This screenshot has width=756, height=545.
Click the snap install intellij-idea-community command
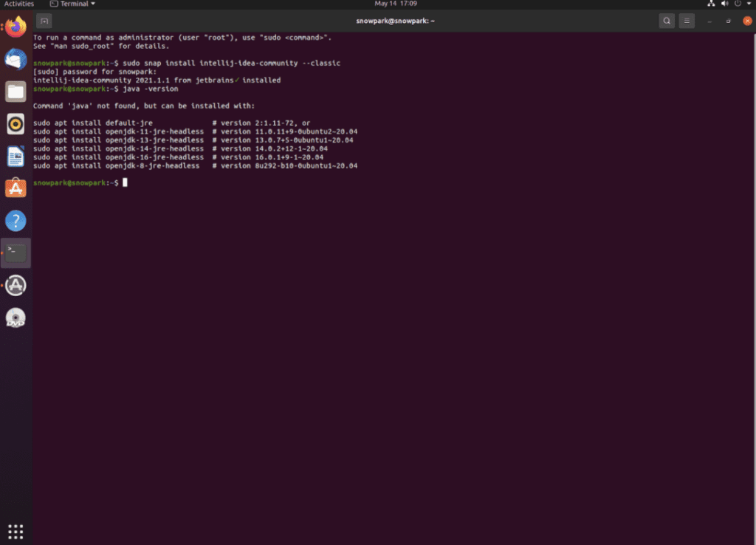click(231, 64)
